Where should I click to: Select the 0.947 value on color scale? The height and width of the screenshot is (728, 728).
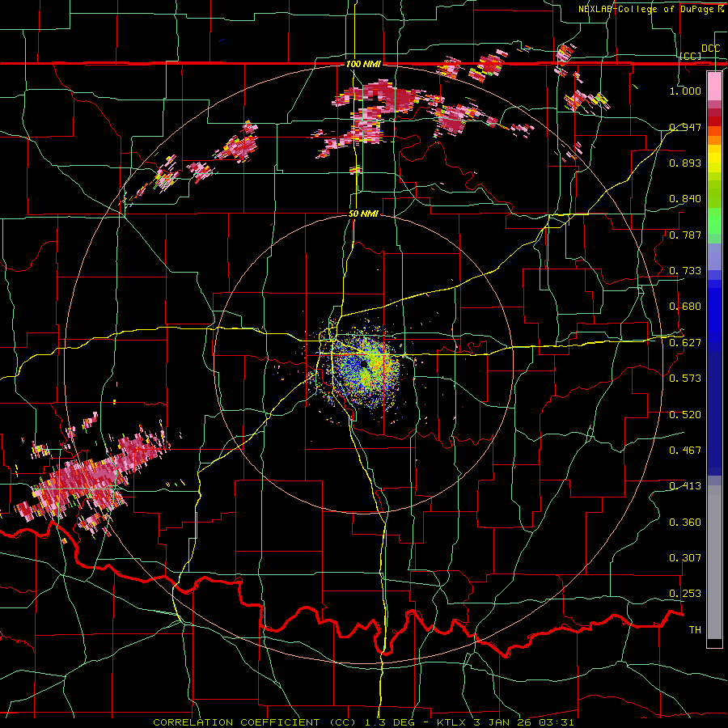click(x=685, y=127)
